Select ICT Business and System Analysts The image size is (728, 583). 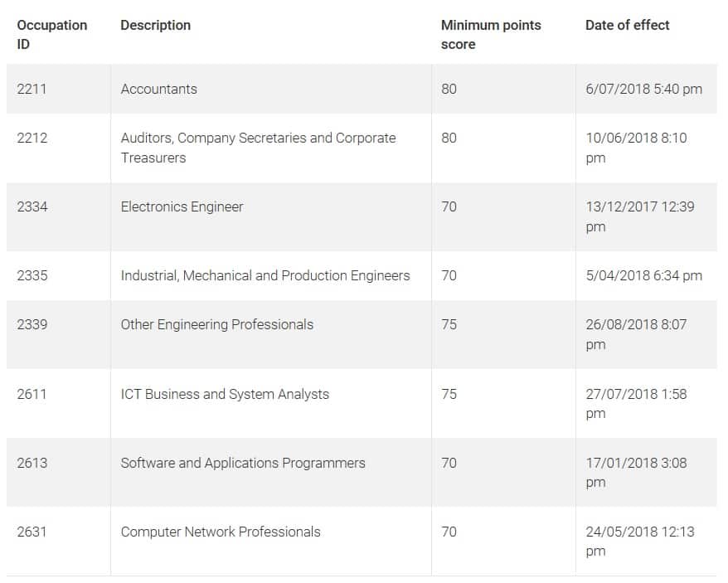point(225,394)
